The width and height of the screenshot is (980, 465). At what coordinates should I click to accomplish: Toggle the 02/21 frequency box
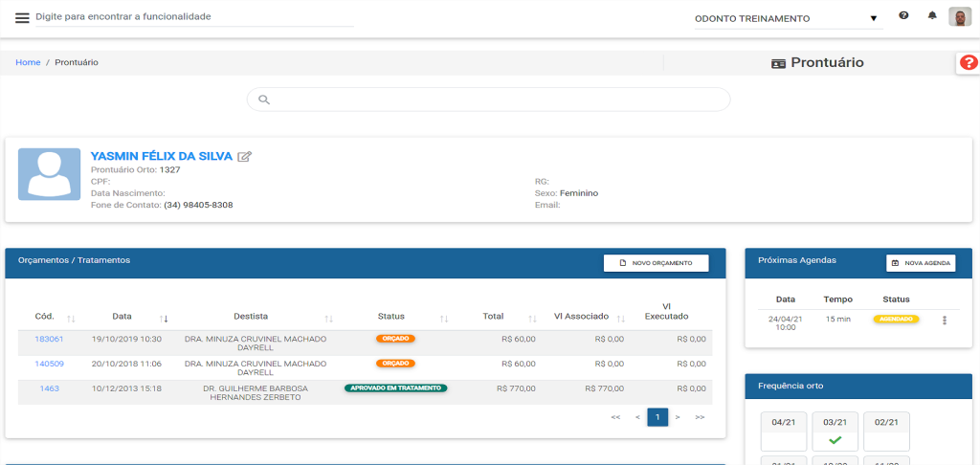pyautogui.click(x=886, y=432)
